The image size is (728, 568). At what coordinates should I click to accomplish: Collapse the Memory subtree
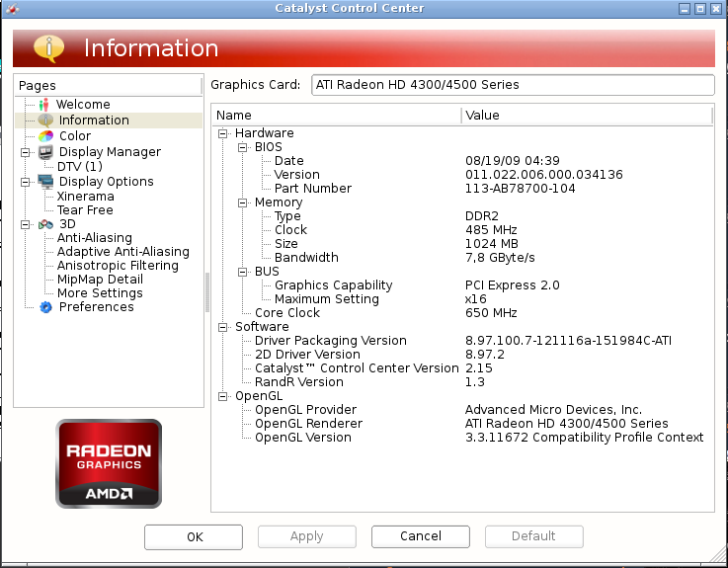(242, 203)
